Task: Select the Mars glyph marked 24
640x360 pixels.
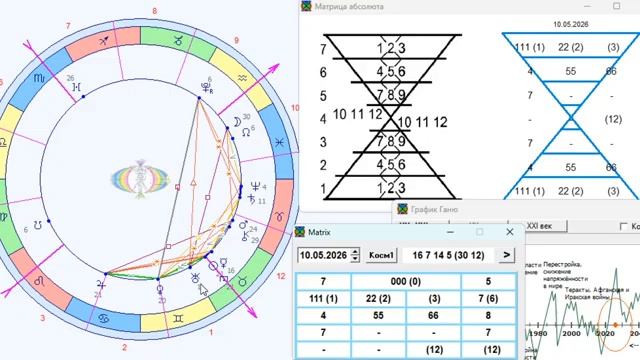Action: point(243,225)
